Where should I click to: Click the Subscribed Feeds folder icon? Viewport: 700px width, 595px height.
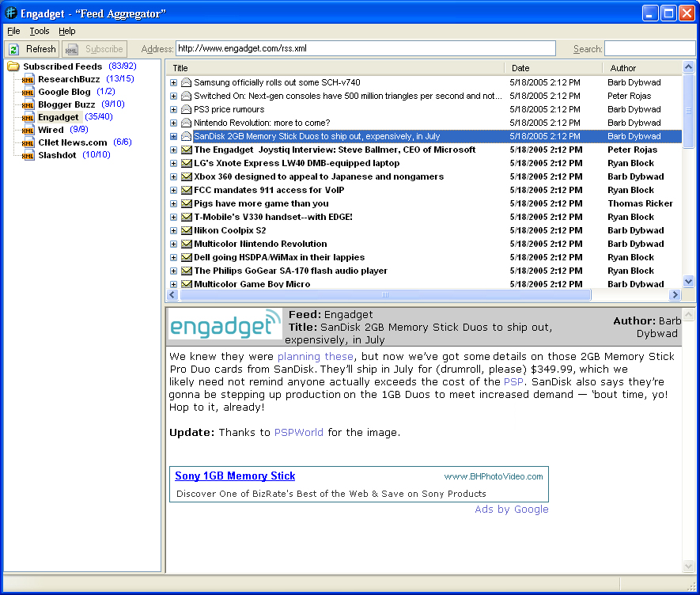(x=13, y=66)
